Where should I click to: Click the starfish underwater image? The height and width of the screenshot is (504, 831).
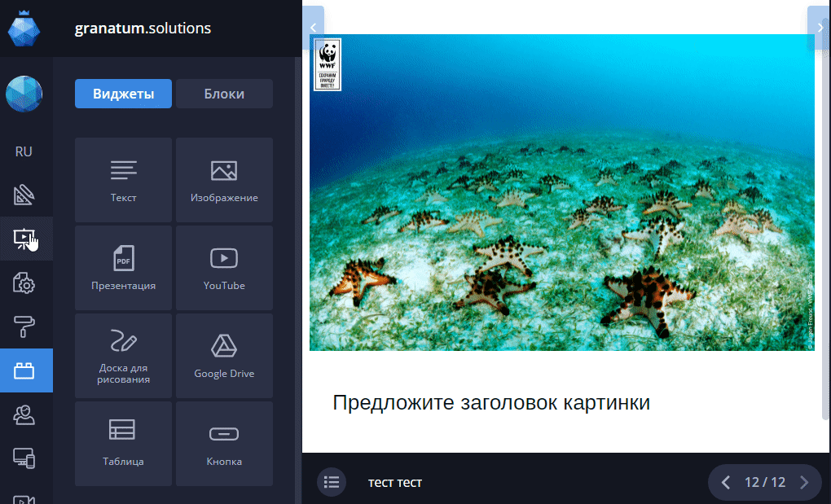(x=562, y=192)
